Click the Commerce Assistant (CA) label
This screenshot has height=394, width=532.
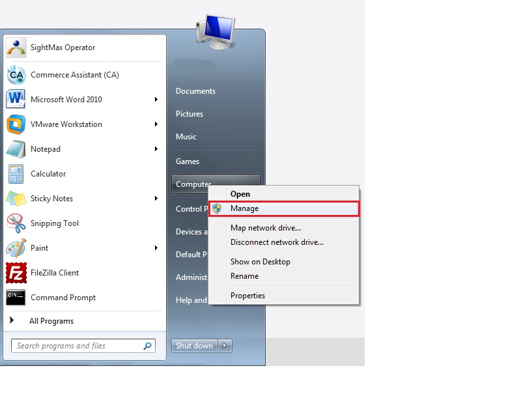pyautogui.click(x=75, y=75)
